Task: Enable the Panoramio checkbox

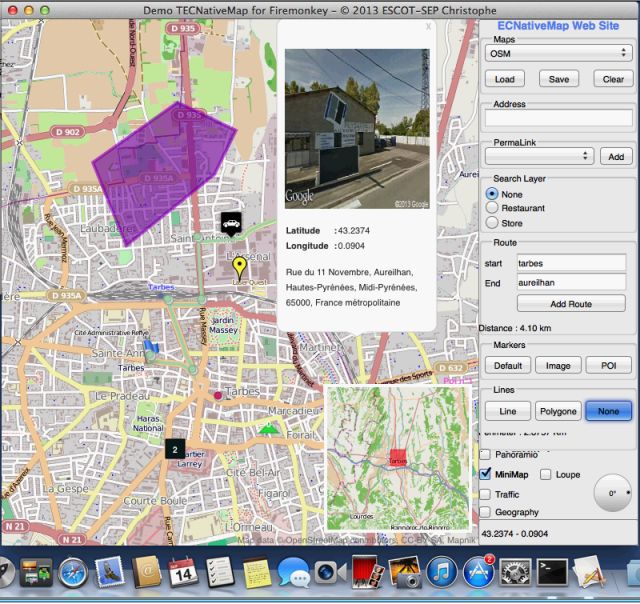Action: [484, 454]
